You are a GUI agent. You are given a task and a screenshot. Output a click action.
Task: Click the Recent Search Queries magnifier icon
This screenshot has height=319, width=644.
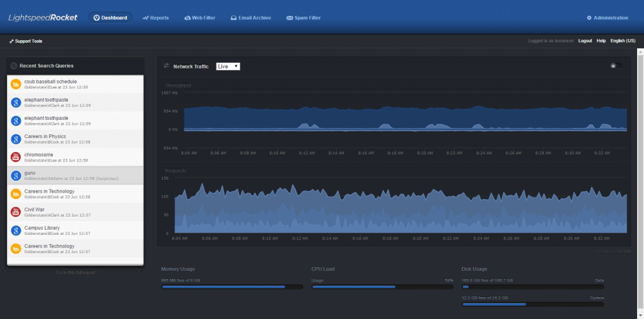click(14, 65)
